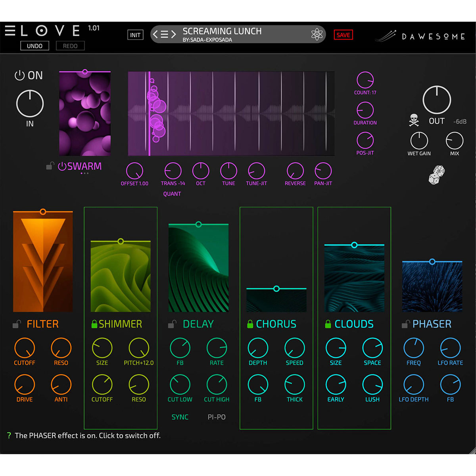Click the CLOUDS effect title
Viewport: 476px width, 476px height.
(354, 324)
